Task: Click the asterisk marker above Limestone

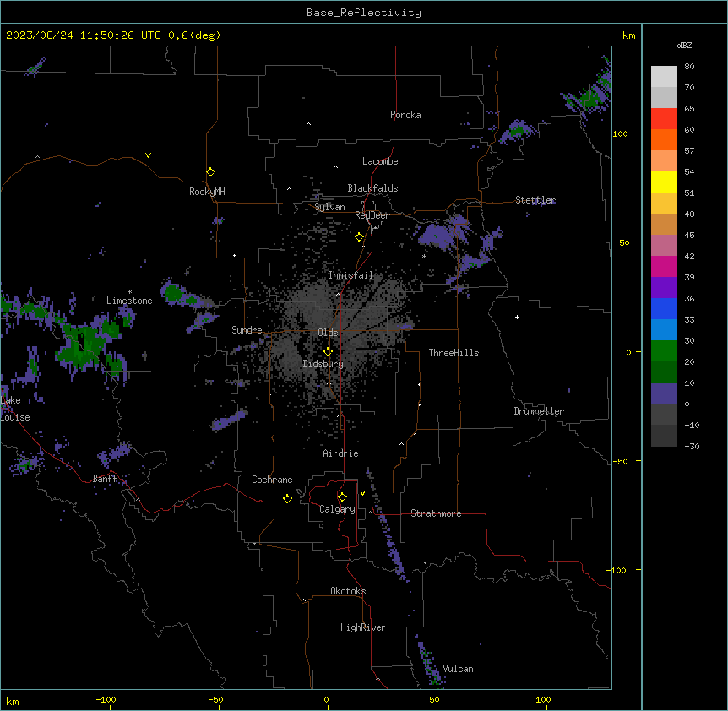Action: click(129, 292)
